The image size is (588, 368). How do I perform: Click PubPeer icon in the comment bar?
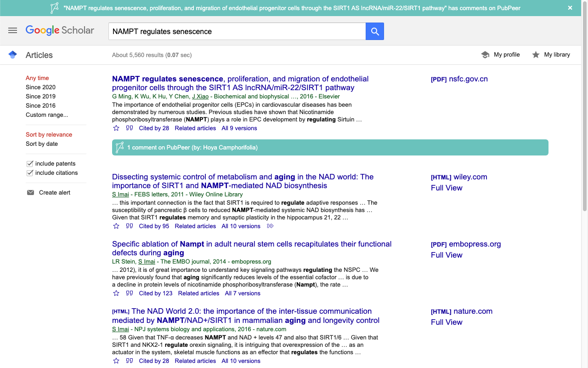pos(119,148)
